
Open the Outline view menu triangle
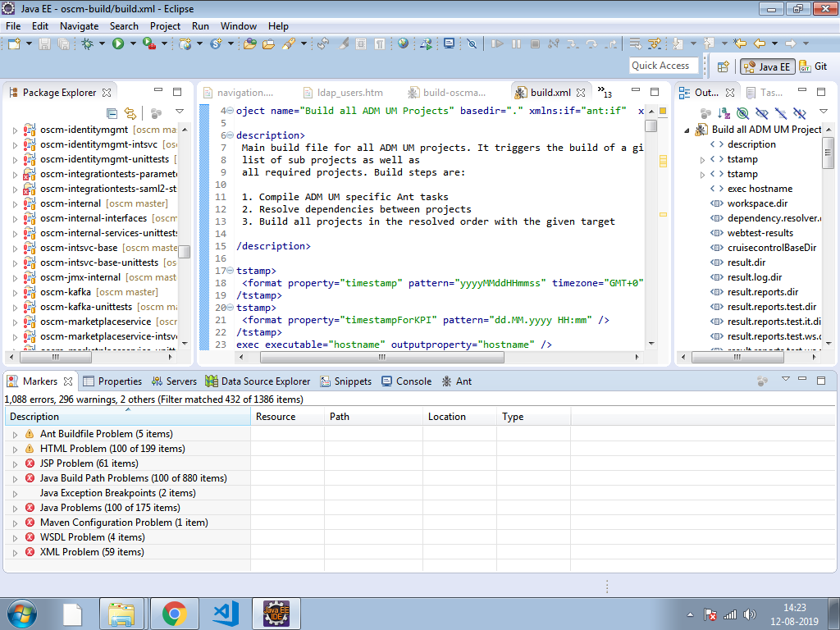pyautogui.click(x=824, y=112)
